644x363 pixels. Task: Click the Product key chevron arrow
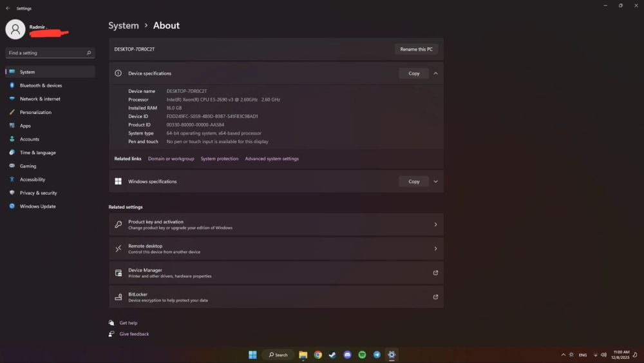tap(435, 224)
